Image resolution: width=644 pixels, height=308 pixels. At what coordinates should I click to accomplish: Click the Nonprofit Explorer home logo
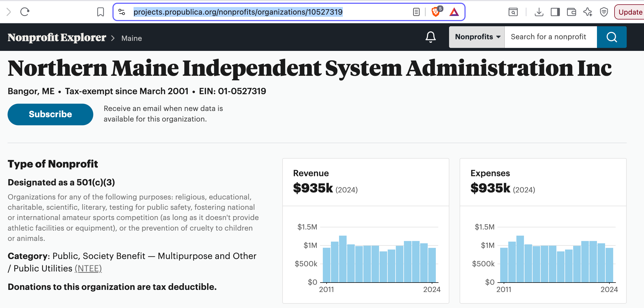(57, 38)
